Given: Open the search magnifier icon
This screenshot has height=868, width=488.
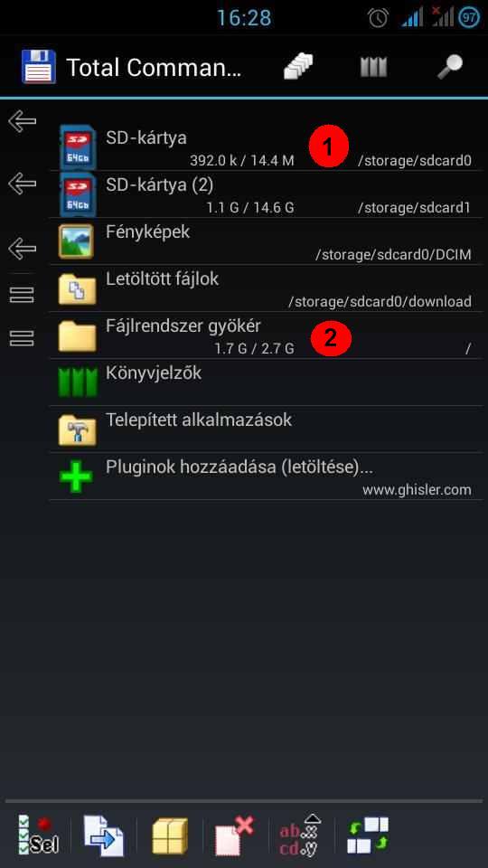Looking at the screenshot, I should pyautogui.click(x=450, y=67).
